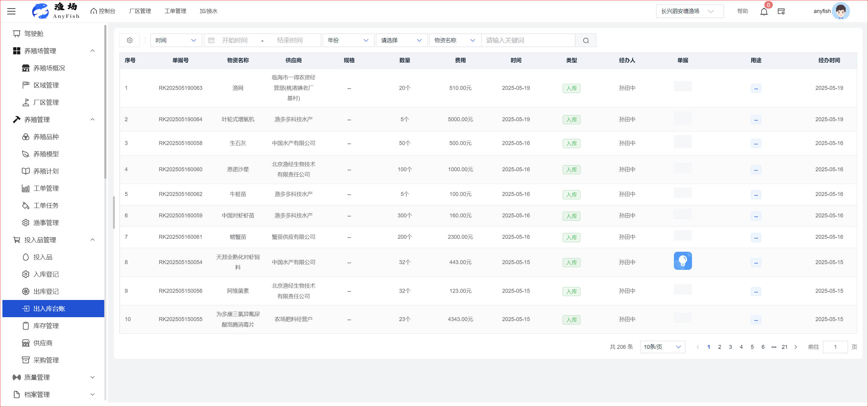Open the 10条/页 page size dropdown

click(x=662, y=347)
